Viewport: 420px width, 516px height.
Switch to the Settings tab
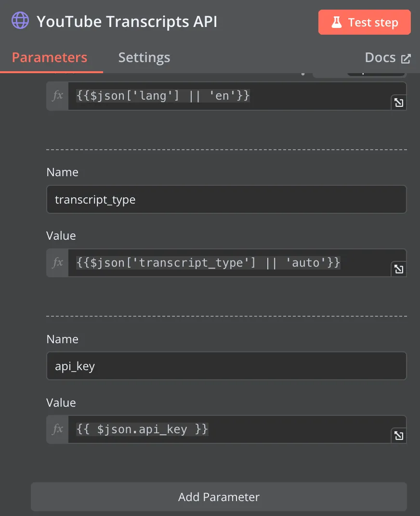(144, 57)
